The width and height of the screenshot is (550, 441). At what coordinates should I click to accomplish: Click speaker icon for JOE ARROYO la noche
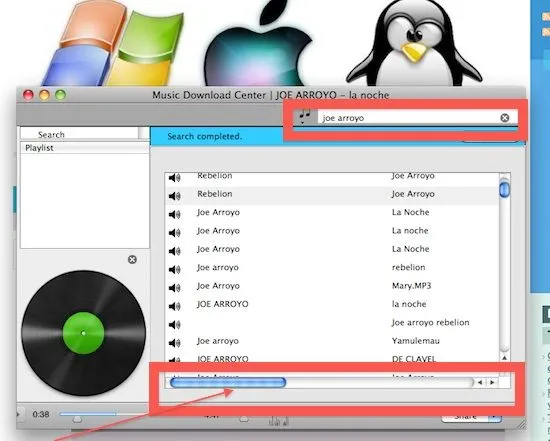[x=174, y=306]
